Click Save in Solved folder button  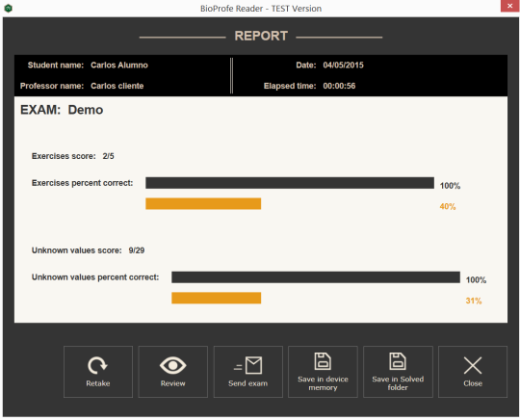tap(398, 372)
